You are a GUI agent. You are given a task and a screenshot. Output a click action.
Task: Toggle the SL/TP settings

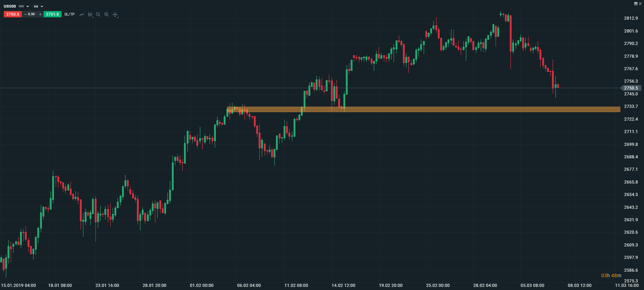[69, 14]
